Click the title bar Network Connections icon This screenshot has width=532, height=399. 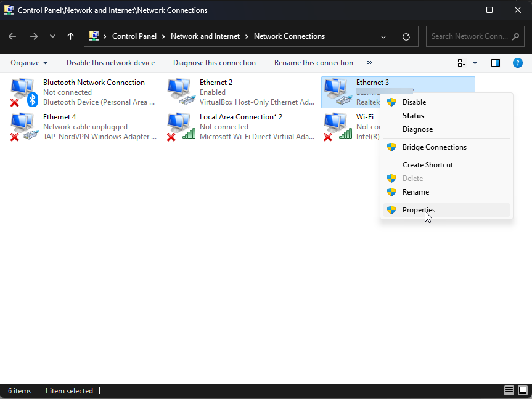click(9, 10)
